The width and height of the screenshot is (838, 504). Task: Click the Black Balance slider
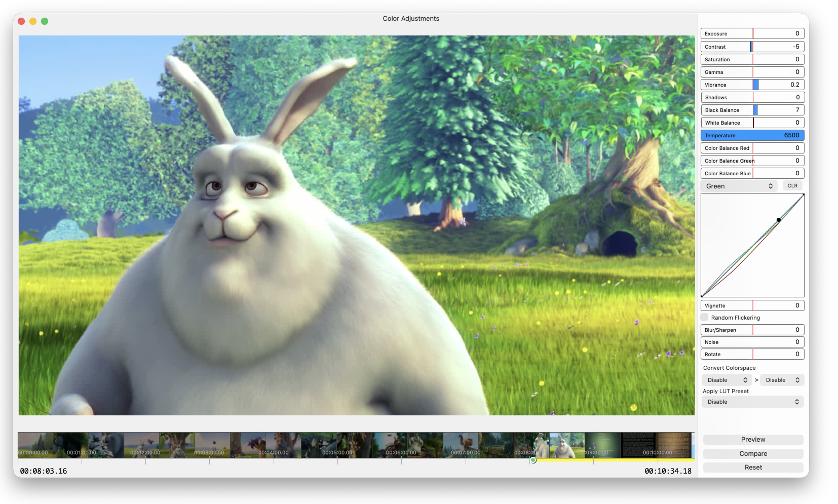coord(752,110)
